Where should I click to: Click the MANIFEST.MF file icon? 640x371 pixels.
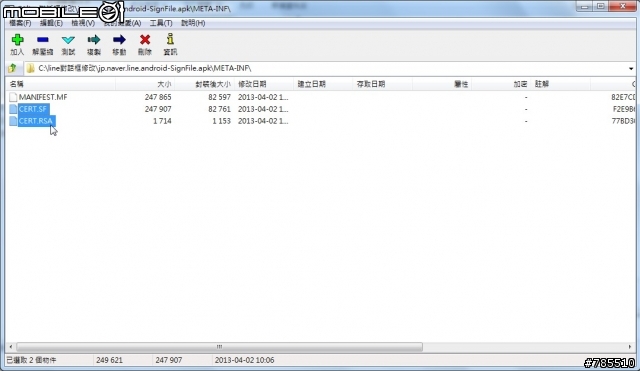pos(13,97)
